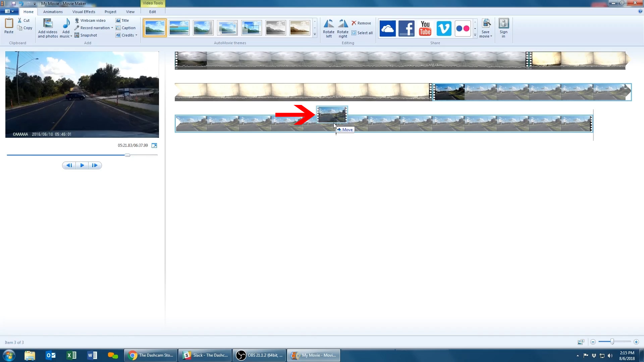644x362 pixels.
Task: Upload movie to OneDrive
Action: point(387,28)
